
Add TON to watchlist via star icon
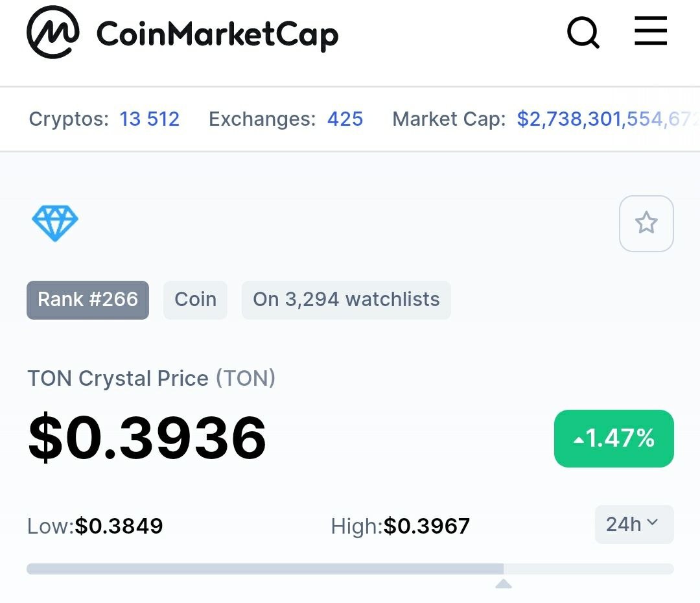click(x=646, y=223)
